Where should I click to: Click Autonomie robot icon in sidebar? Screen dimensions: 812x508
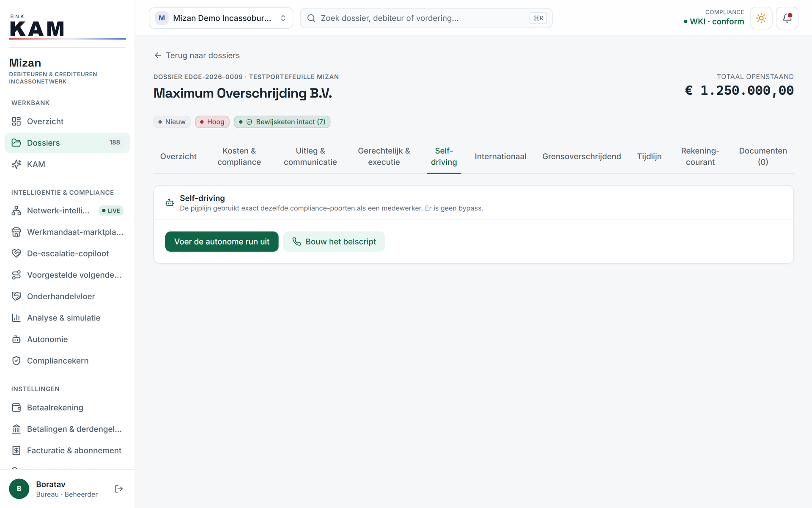click(16, 340)
